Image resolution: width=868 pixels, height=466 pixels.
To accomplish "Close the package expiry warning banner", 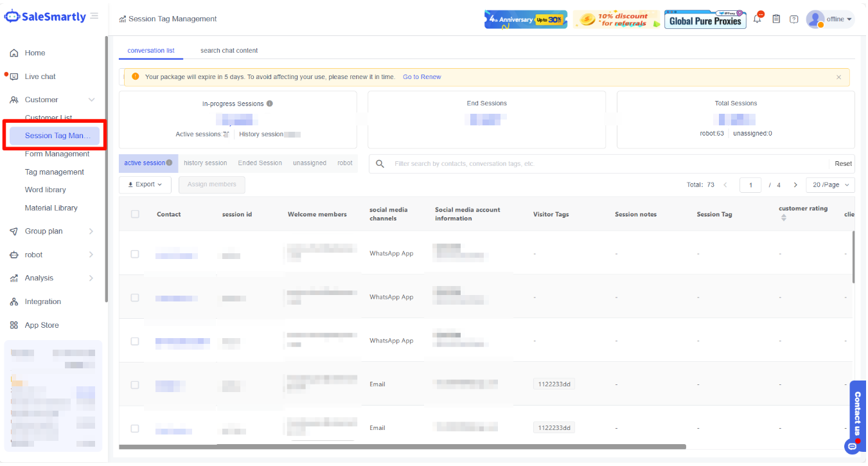I will (838, 77).
